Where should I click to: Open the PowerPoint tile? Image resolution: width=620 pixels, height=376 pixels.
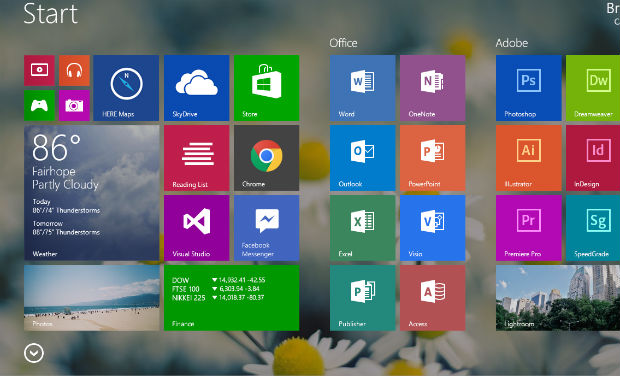pos(433,158)
